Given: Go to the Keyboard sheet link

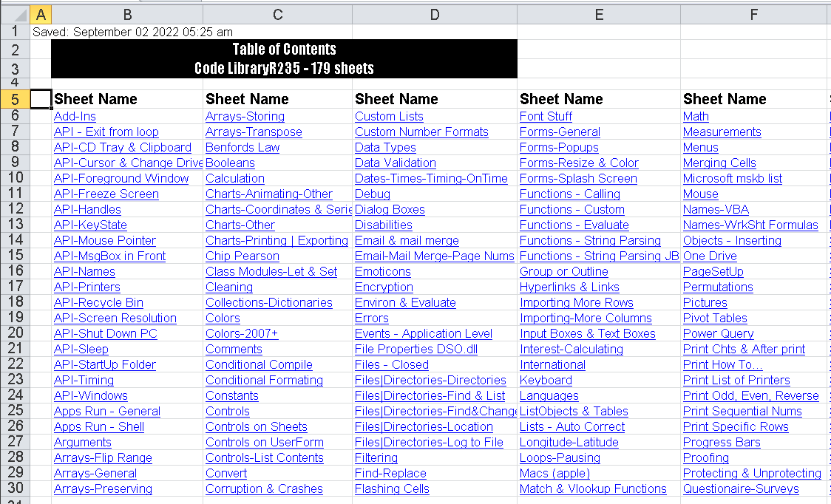Looking at the screenshot, I should tap(546, 380).
